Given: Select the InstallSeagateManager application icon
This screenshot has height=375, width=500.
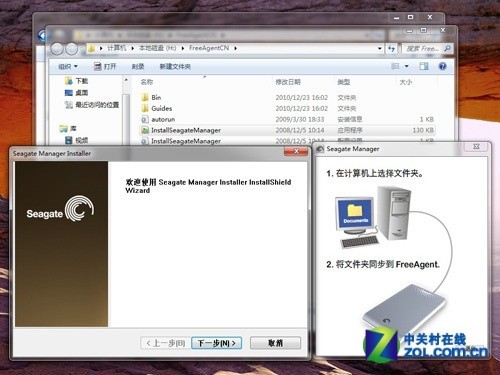Looking at the screenshot, I should pos(145,130).
